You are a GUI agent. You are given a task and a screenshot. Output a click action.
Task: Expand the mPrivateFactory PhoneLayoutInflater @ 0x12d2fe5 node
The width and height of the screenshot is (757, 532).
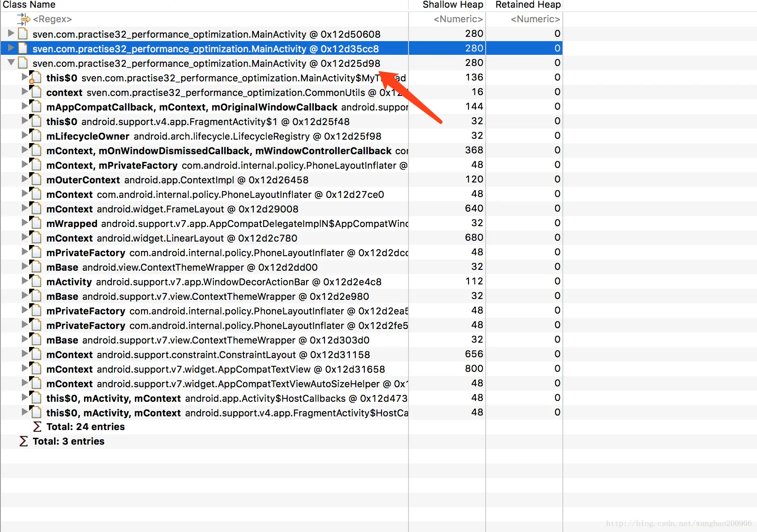25,324
